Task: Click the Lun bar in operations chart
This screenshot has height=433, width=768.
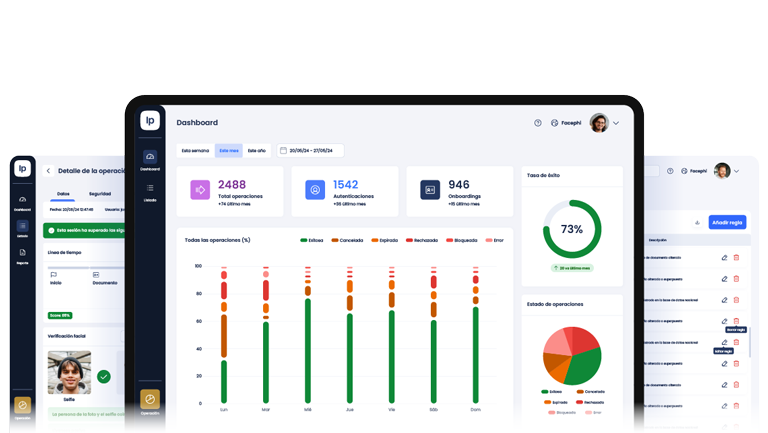Action: (224, 335)
